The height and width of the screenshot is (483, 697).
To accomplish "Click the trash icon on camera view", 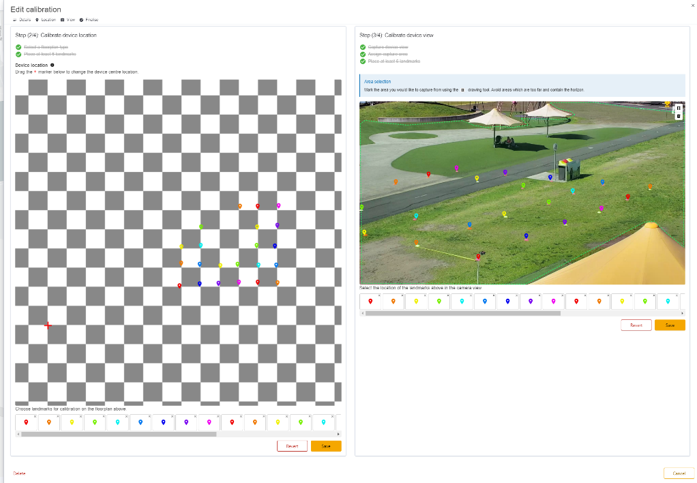I will (x=678, y=116).
